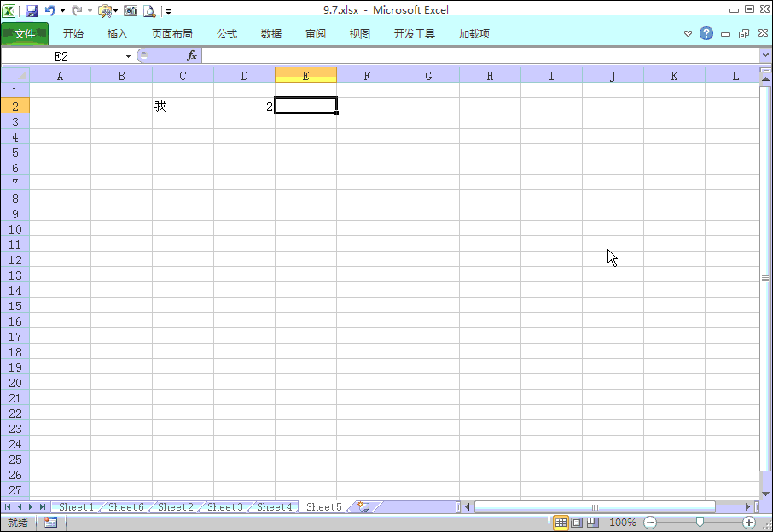Click the Save icon in quick access toolbar
773x532 pixels.
tap(32, 10)
